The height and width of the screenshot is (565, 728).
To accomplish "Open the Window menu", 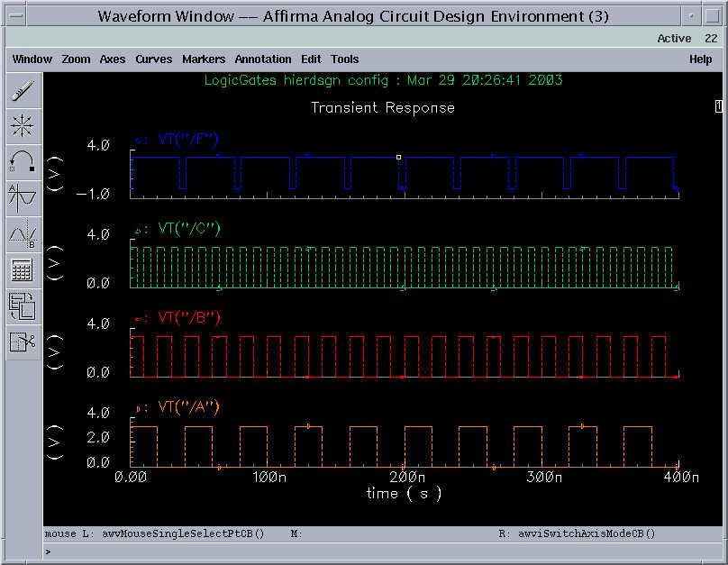I will pos(32,59).
